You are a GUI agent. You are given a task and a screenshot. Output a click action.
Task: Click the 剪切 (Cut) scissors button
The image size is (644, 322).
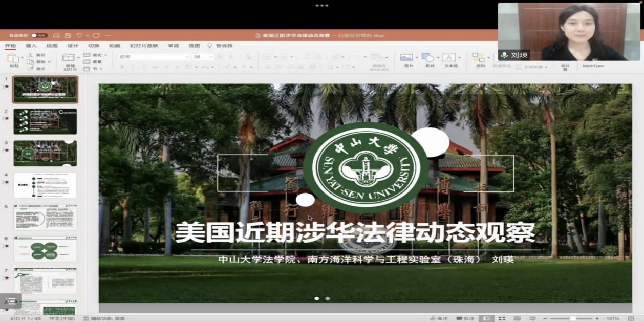(x=36, y=55)
